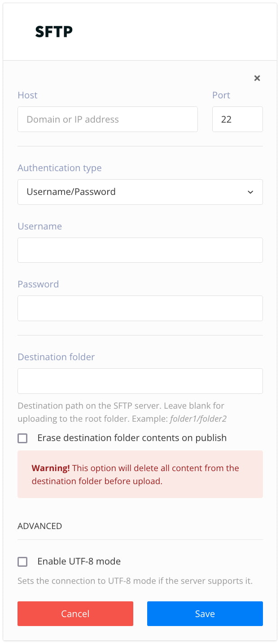
Task: Toggle the Enable UTF-8 mode option
Action: click(x=22, y=561)
